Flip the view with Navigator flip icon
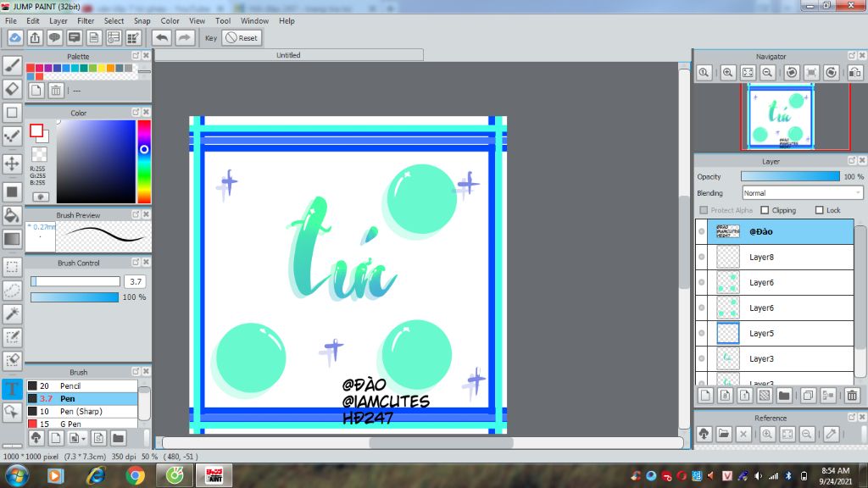Image resolution: width=868 pixels, height=488 pixels. click(x=854, y=73)
